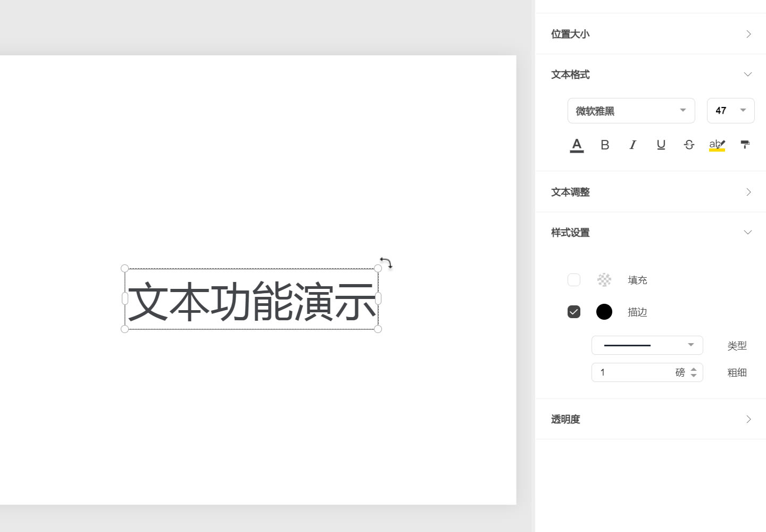This screenshot has height=532, width=766.
Task: Click the 文本功能演示 text on canvas
Action: point(252,301)
